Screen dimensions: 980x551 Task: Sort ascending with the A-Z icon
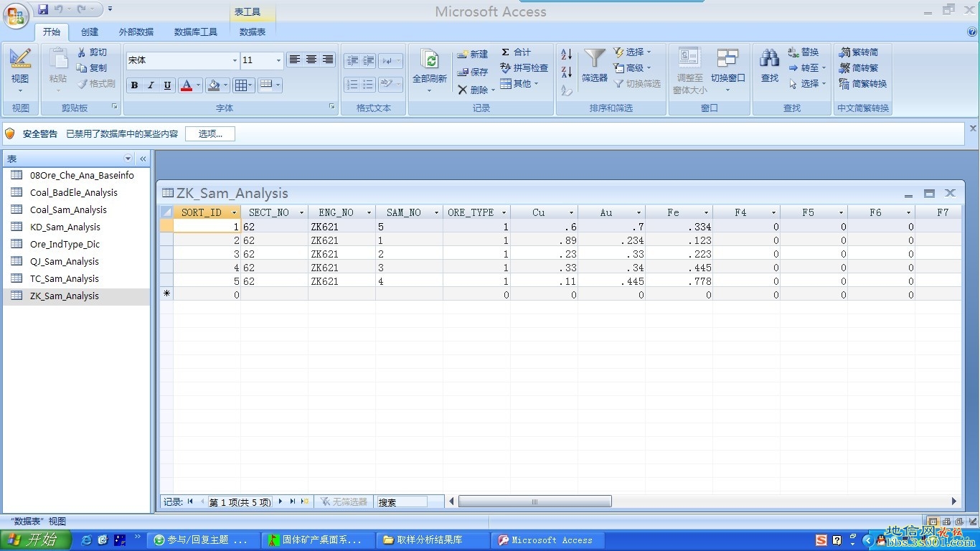[566, 54]
